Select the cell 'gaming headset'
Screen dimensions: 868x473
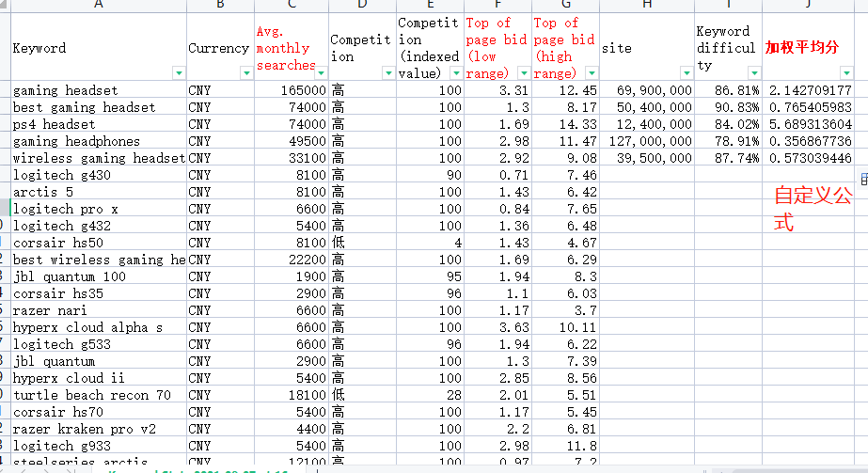coord(99,90)
